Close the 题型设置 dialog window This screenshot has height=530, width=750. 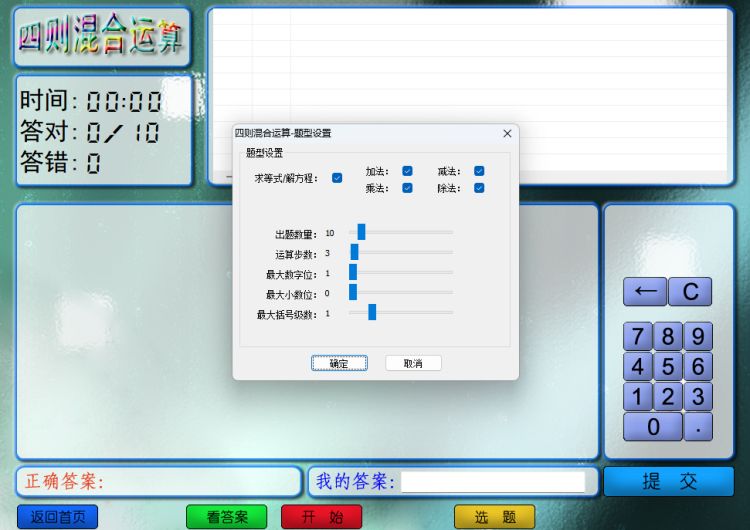pyautogui.click(x=507, y=133)
